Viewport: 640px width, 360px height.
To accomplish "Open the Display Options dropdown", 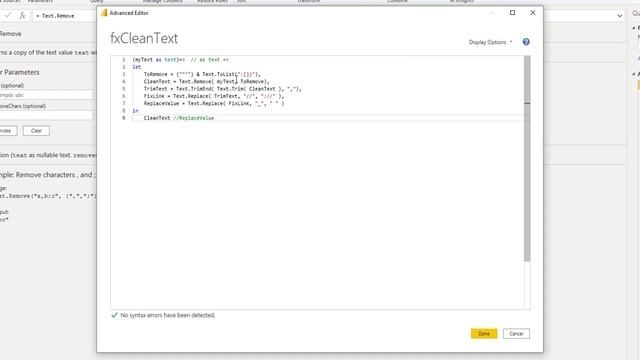I will tap(490, 42).
